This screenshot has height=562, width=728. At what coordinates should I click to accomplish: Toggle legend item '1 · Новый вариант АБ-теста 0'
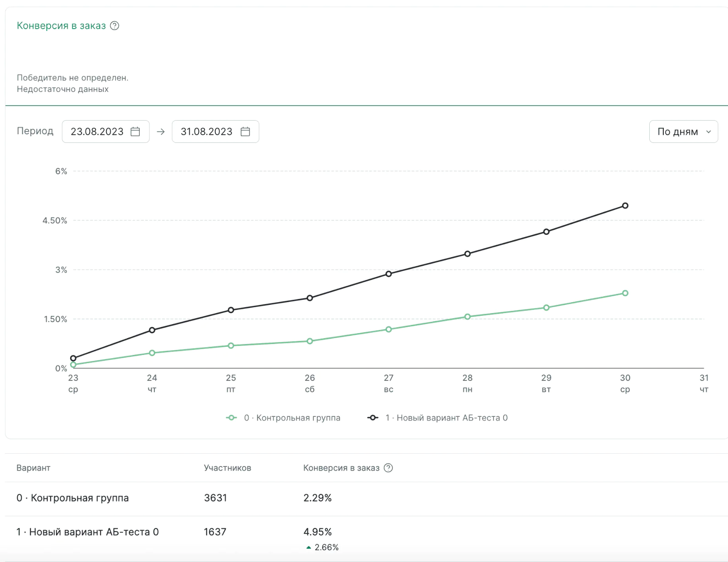438,418
